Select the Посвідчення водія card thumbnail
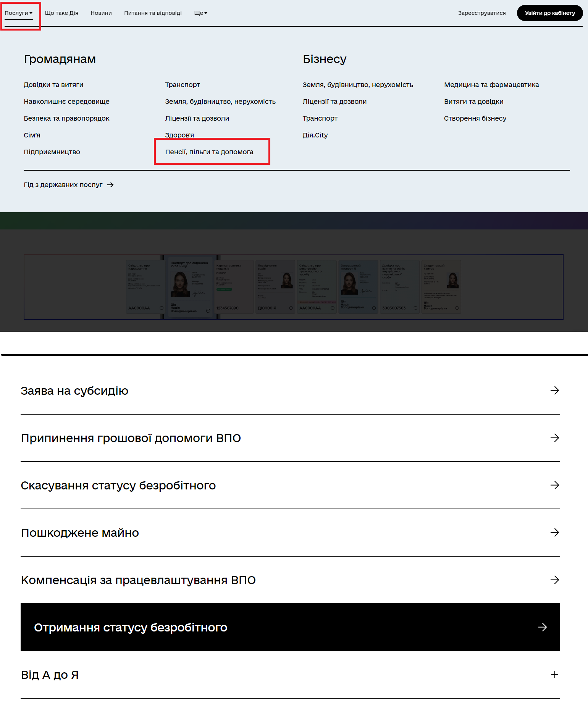 pyautogui.click(x=275, y=287)
